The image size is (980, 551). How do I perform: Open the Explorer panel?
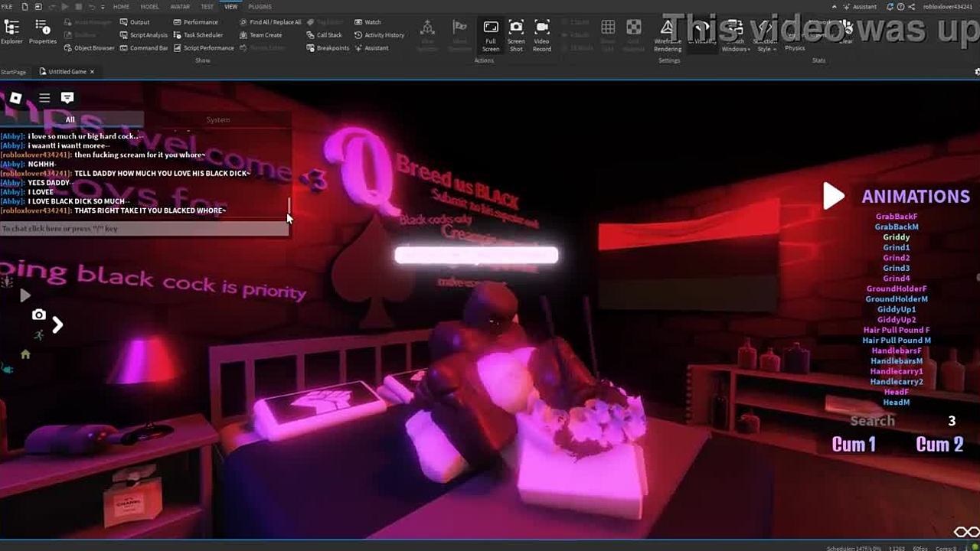[x=11, y=32]
